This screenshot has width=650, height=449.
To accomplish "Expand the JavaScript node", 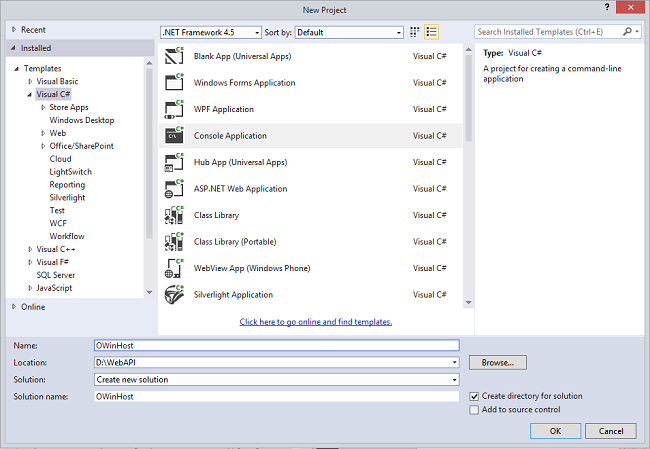I will point(30,288).
